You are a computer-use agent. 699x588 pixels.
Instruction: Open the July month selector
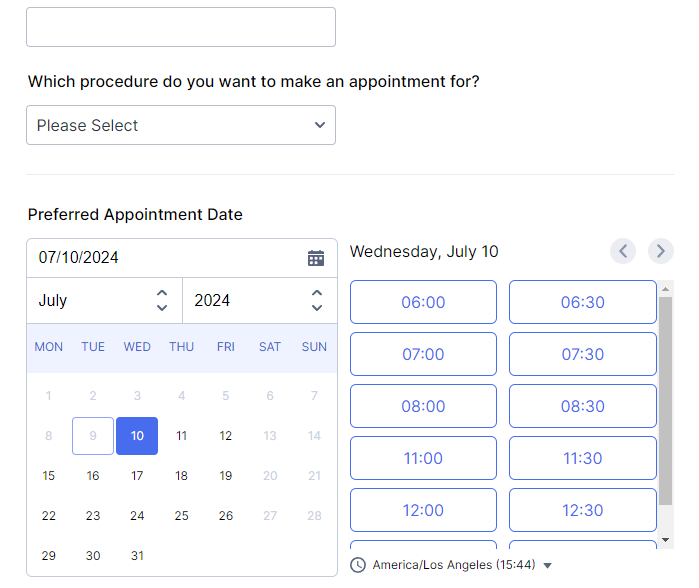tap(104, 300)
